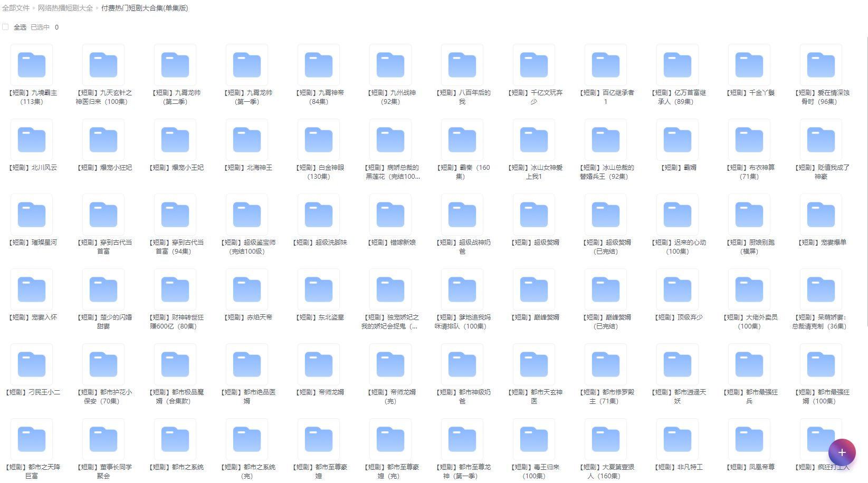Screen dimensions: 868x483
Task: Open folder 璀璨星河
Action: (32, 215)
